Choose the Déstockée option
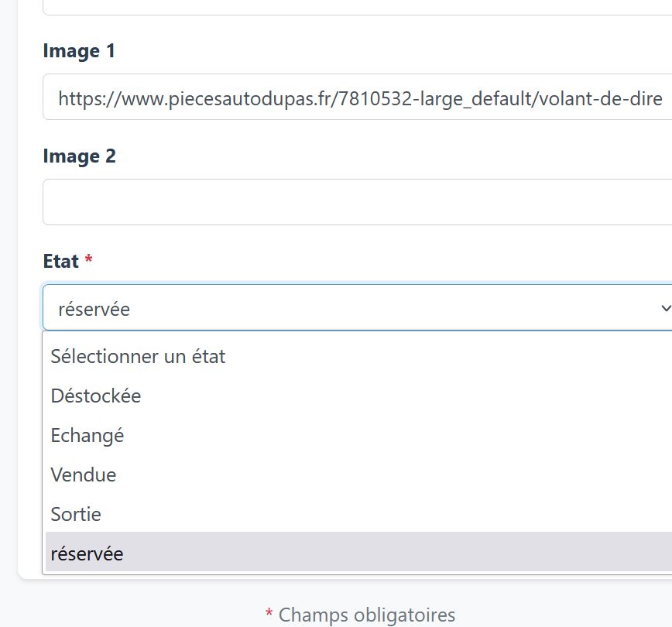Screen dimensions: 672x627 [358, 395]
